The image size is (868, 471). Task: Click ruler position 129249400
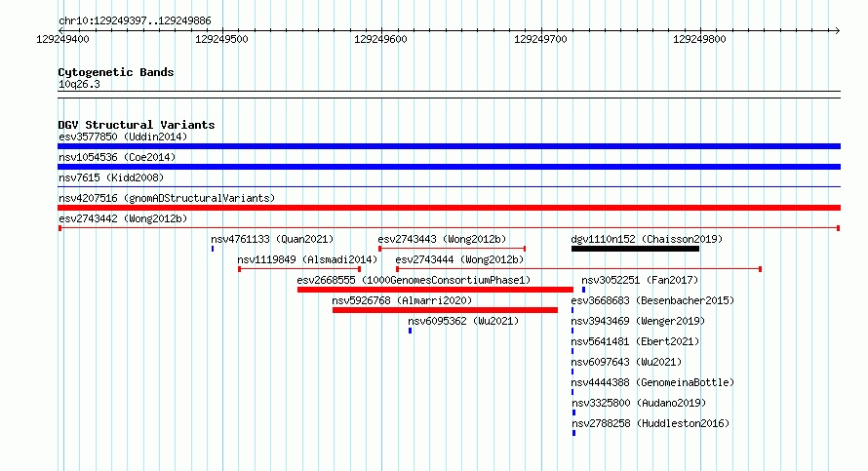tap(62, 39)
